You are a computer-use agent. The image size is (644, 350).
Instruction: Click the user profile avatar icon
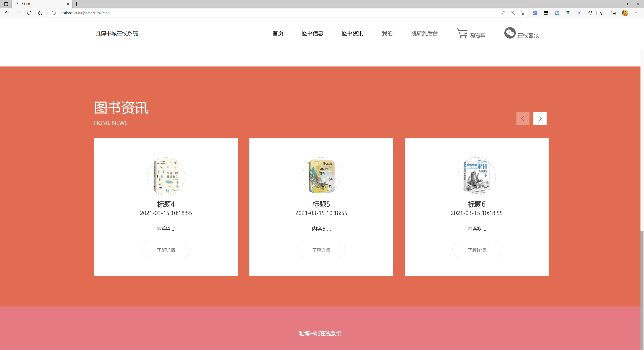[625, 13]
